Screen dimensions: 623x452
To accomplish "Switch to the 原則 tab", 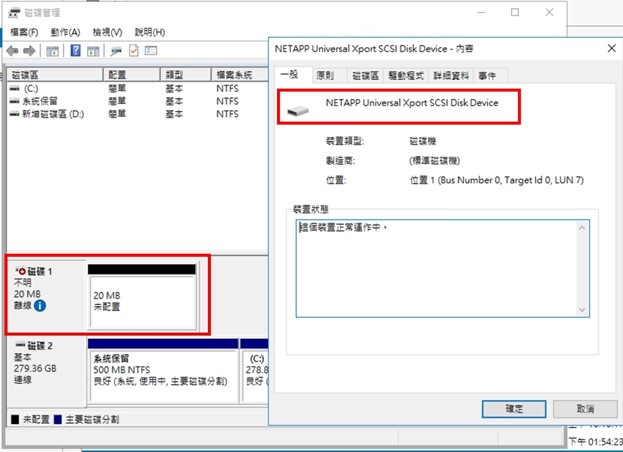I will [x=325, y=75].
